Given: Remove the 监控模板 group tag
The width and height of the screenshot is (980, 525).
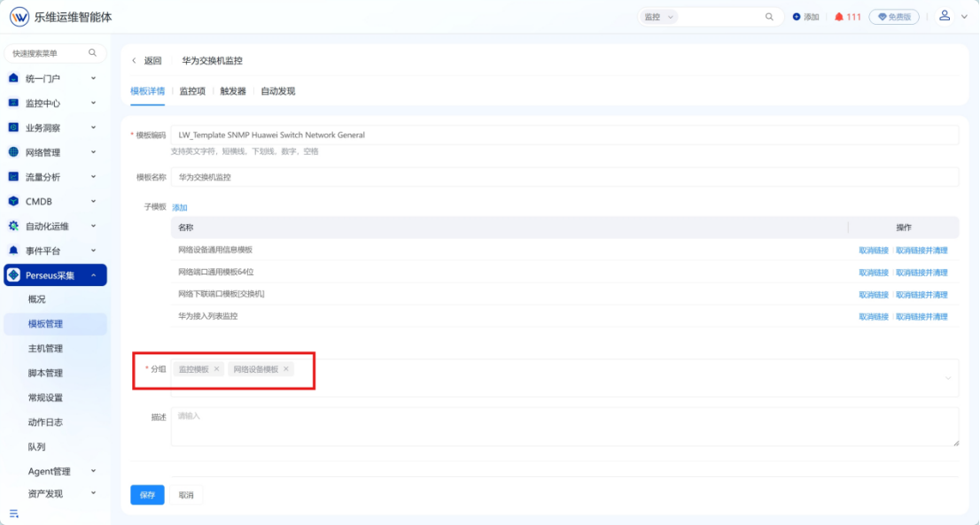Looking at the screenshot, I should [x=217, y=369].
